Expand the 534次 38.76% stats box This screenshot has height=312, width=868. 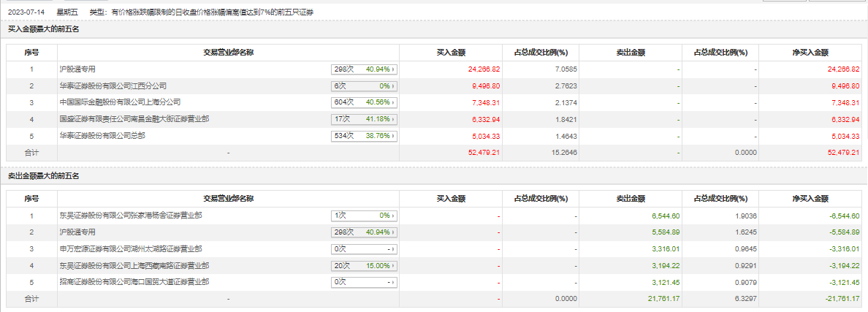click(x=365, y=136)
